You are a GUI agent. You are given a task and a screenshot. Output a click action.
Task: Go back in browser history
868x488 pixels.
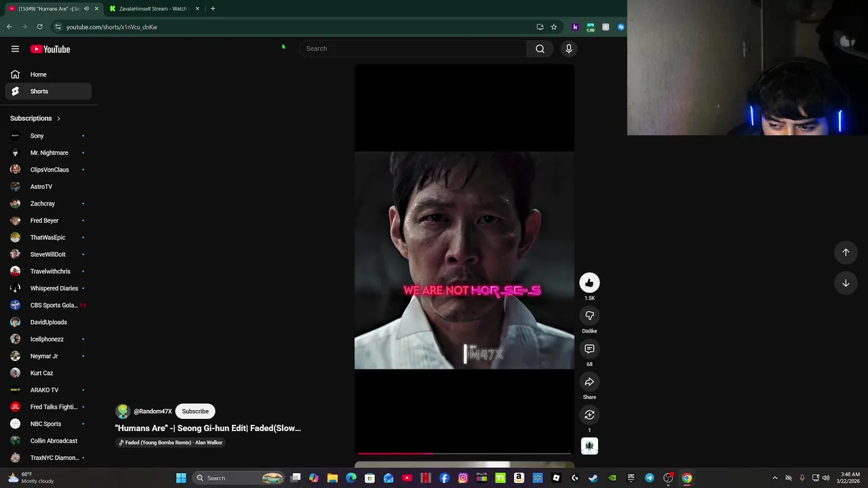click(9, 27)
